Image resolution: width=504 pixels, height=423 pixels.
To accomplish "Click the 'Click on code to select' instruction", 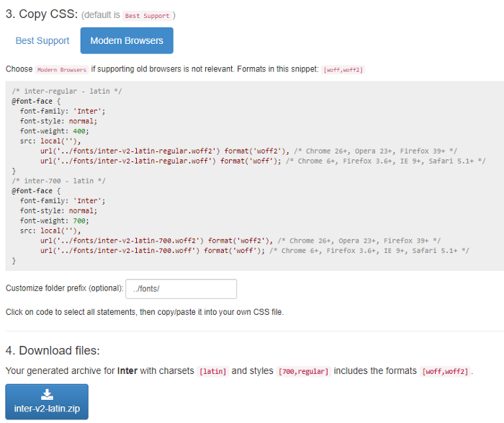I will [x=145, y=312].
